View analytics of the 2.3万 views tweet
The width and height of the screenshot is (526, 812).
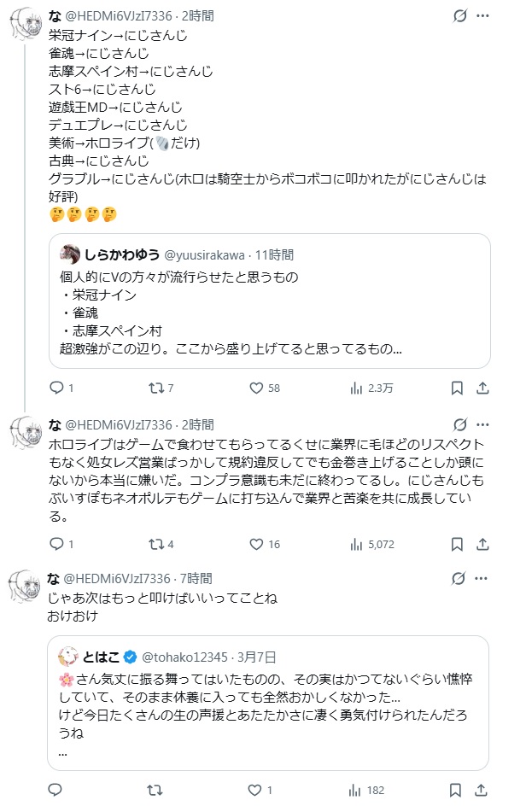358,388
